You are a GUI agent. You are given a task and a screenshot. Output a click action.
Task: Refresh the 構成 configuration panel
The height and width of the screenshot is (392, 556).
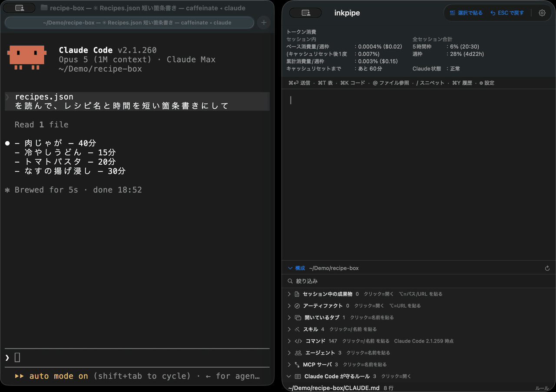pyautogui.click(x=547, y=269)
